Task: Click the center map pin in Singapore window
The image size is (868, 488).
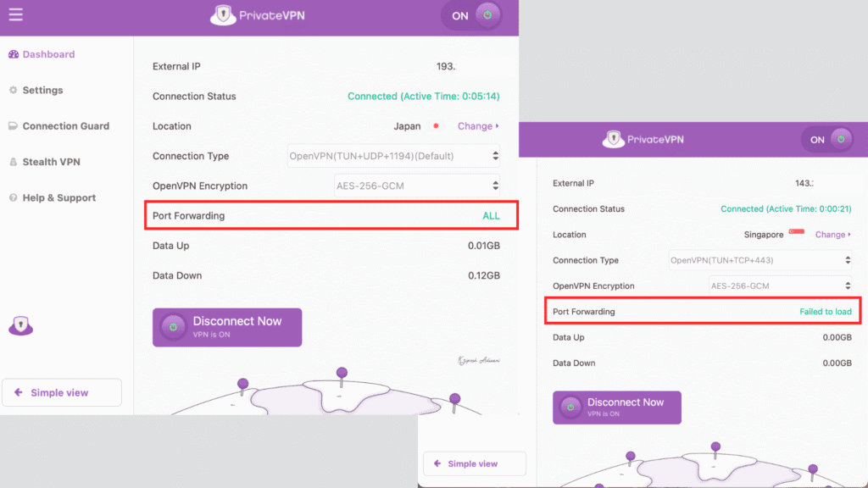Action: tap(715, 450)
